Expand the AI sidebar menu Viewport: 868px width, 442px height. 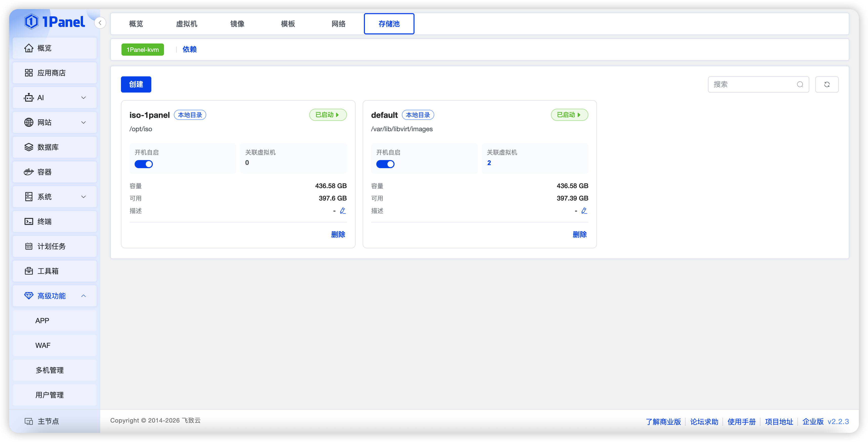point(55,98)
